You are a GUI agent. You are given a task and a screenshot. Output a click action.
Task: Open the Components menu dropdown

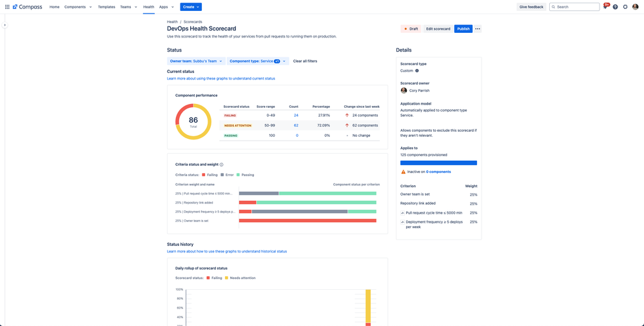tap(78, 7)
